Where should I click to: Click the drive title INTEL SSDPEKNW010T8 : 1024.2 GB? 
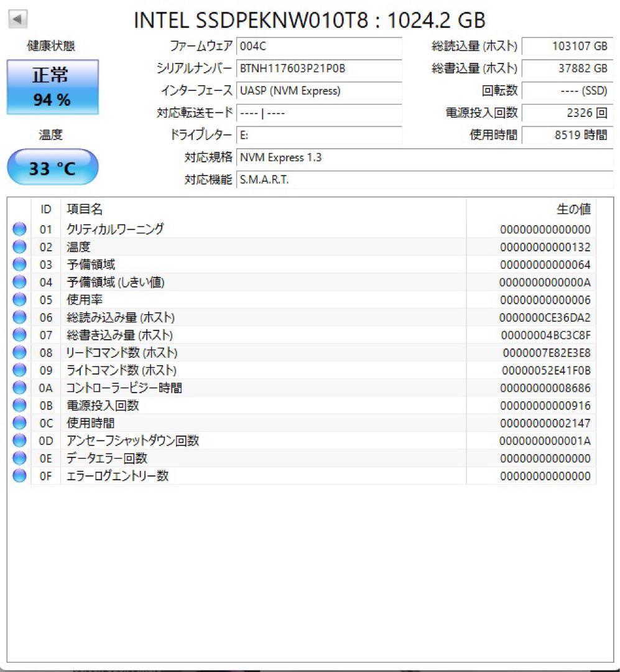coord(309,20)
